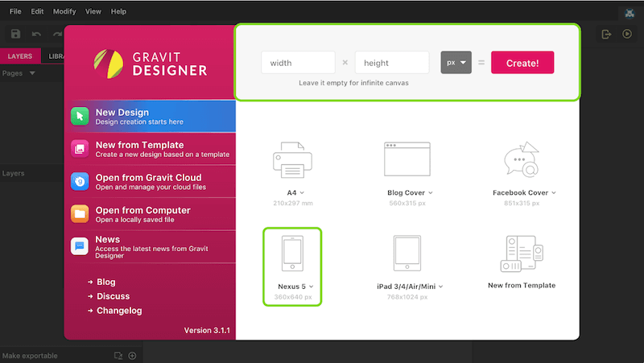Click the Gravit Designer logo
Image resolution: width=644 pixels, height=363 pixels.
pos(151,64)
